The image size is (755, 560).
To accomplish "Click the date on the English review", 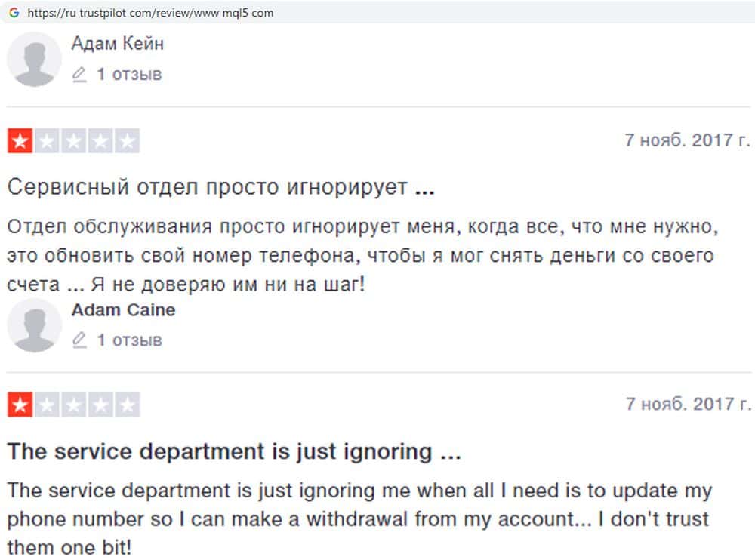I will click(x=688, y=405).
